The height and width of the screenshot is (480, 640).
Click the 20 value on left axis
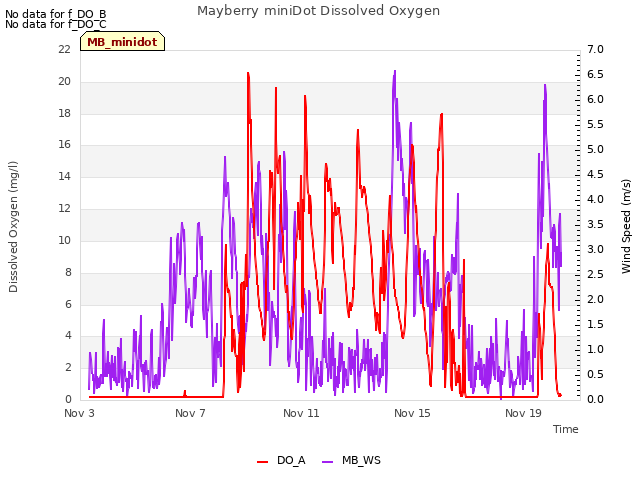pyautogui.click(x=64, y=81)
